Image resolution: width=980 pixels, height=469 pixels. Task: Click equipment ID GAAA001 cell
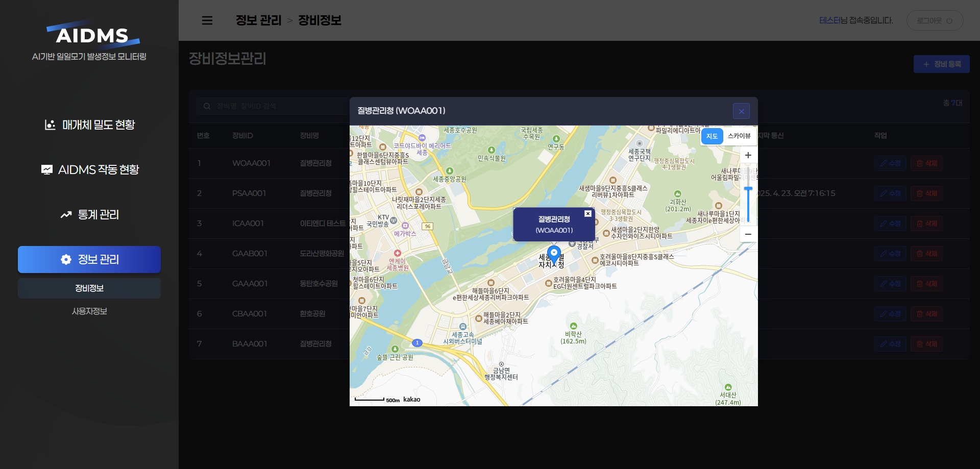(250, 284)
